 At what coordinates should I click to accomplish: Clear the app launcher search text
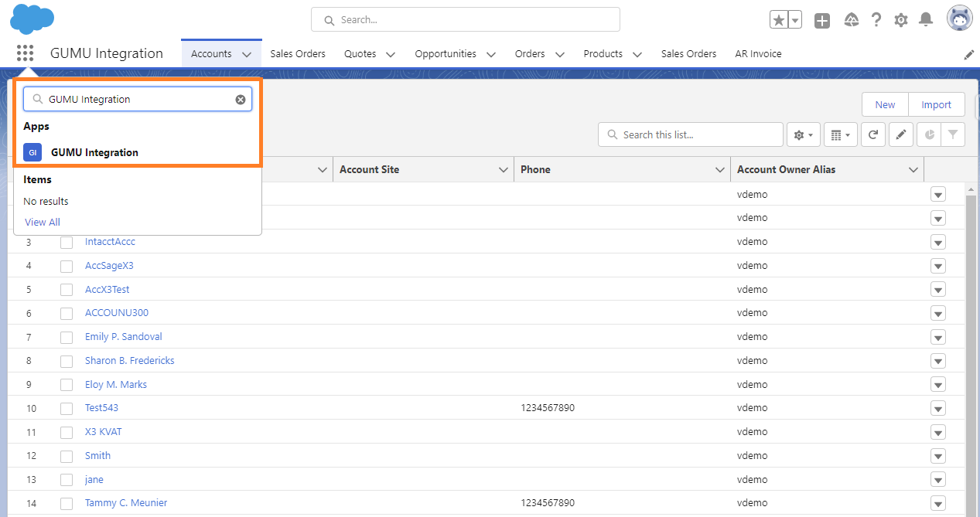point(241,100)
